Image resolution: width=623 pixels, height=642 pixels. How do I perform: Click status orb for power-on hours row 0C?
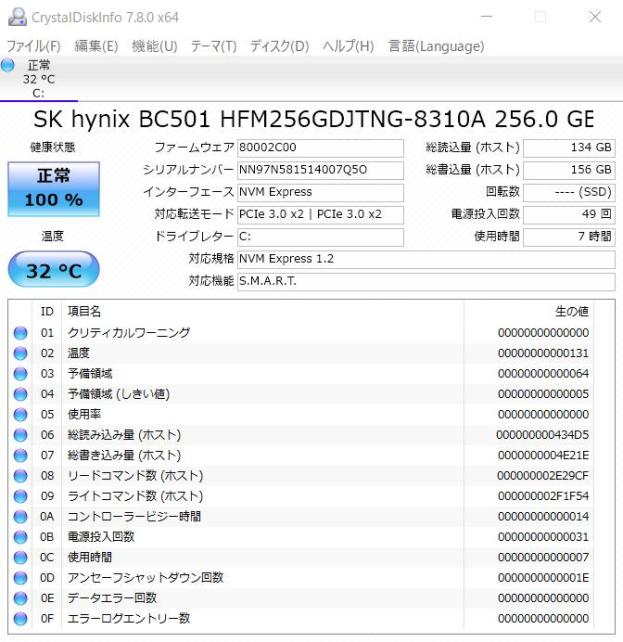20,557
